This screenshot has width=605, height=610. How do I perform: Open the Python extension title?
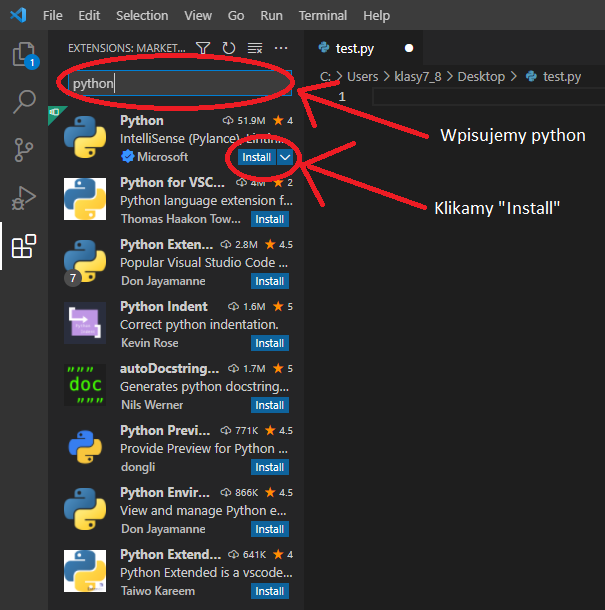142,121
